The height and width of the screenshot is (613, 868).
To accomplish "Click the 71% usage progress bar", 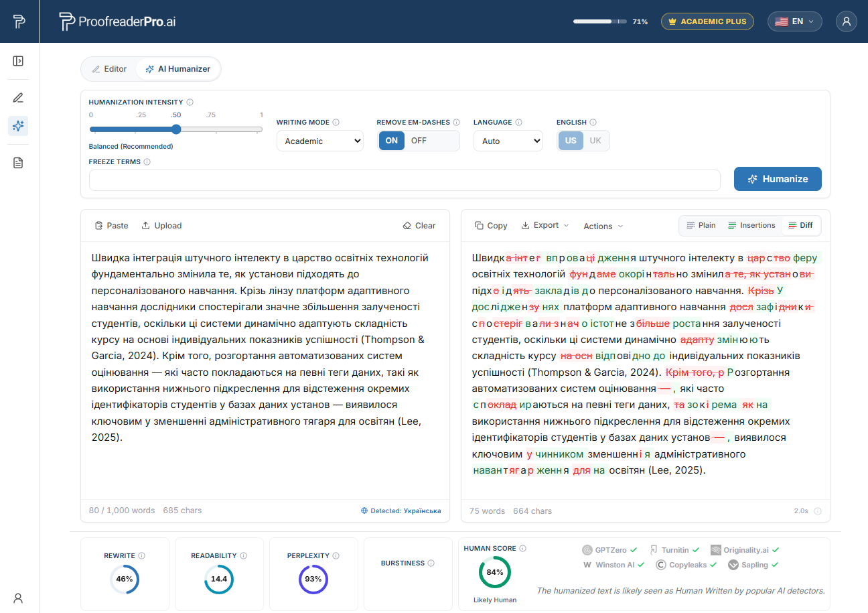I will (x=600, y=21).
